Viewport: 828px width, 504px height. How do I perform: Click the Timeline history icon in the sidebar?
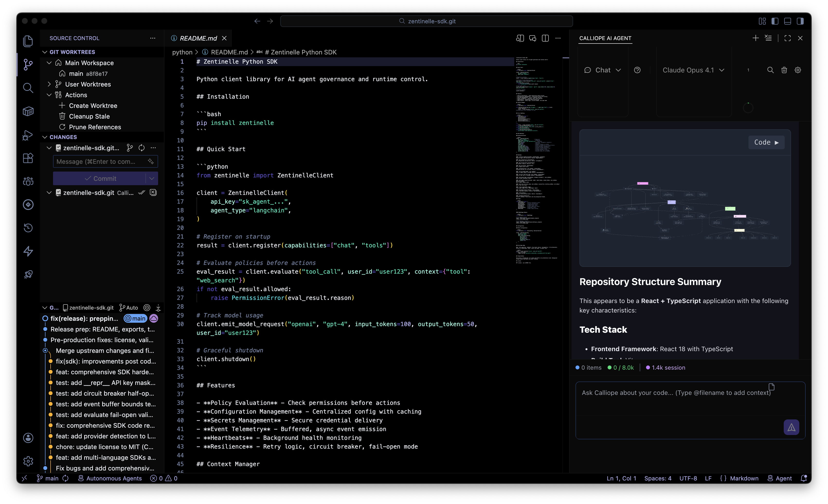pos(28,228)
